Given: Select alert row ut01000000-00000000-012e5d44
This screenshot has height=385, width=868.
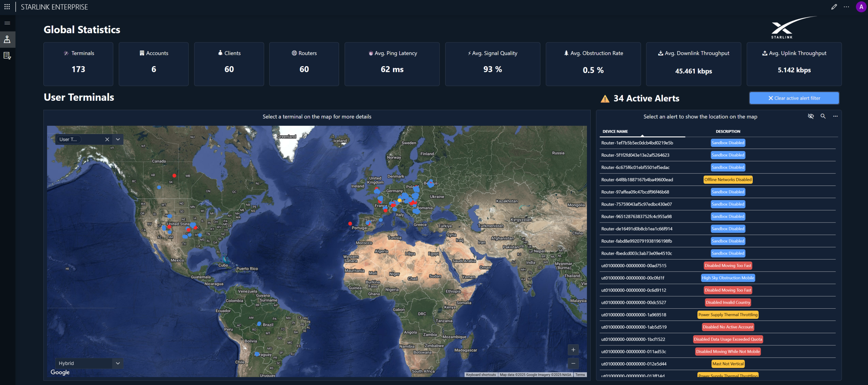Looking at the screenshot, I should click(718, 364).
